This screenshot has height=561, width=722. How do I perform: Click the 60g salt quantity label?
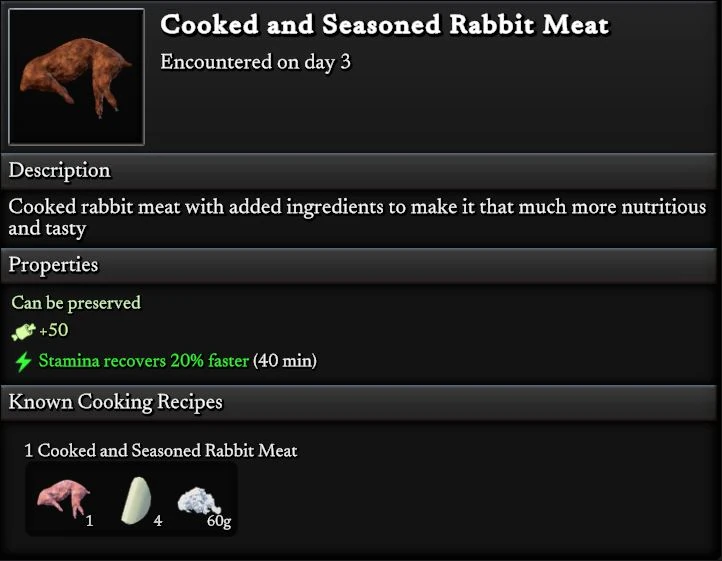[219, 521]
